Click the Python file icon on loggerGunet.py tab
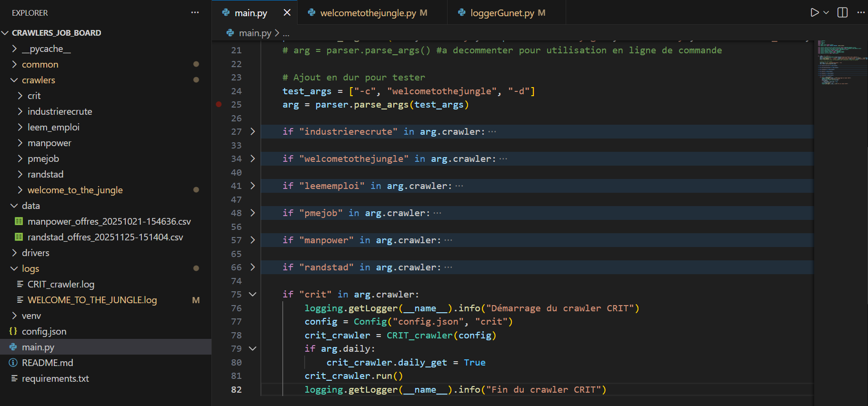868x406 pixels. [461, 13]
